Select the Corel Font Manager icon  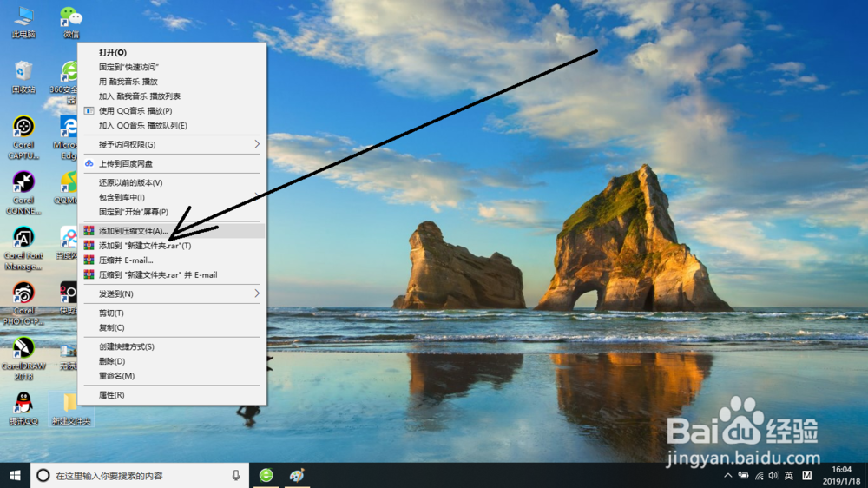23,248
